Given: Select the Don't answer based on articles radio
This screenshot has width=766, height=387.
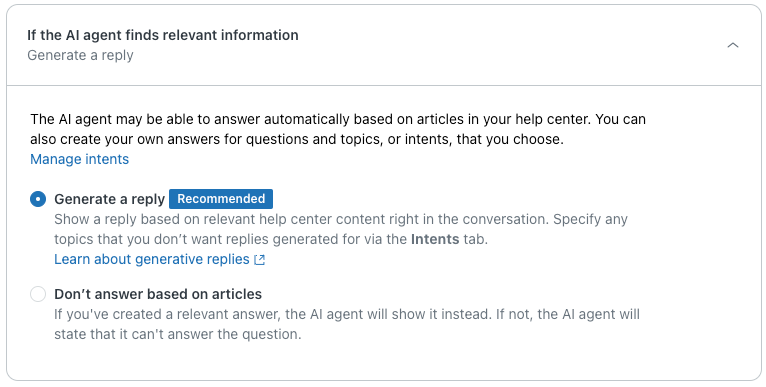Looking at the screenshot, I should (38, 294).
